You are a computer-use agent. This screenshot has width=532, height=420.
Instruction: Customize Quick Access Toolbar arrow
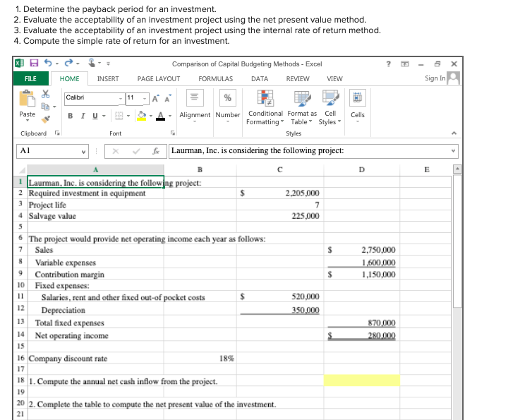pyautogui.click(x=108, y=64)
